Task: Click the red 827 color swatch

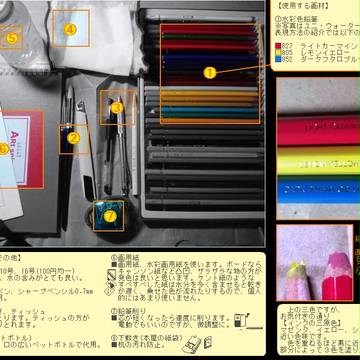Action: [279, 46]
